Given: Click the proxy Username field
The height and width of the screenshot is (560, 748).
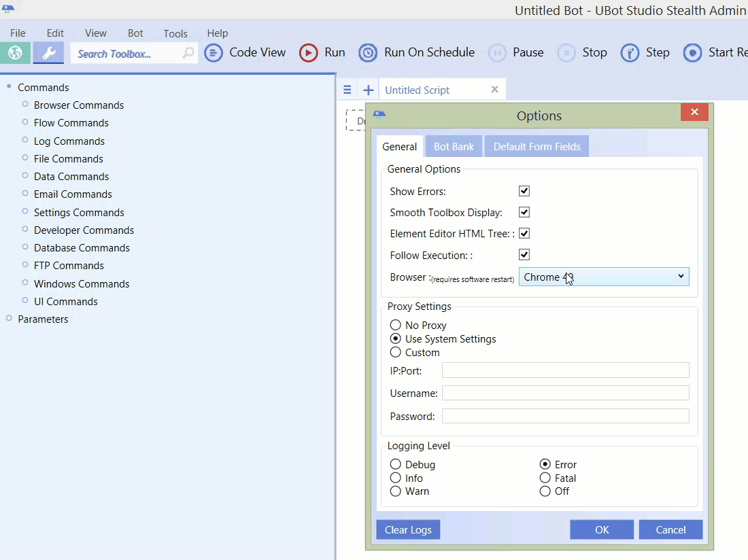Looking at the screenshot, I should coord(565,393).
